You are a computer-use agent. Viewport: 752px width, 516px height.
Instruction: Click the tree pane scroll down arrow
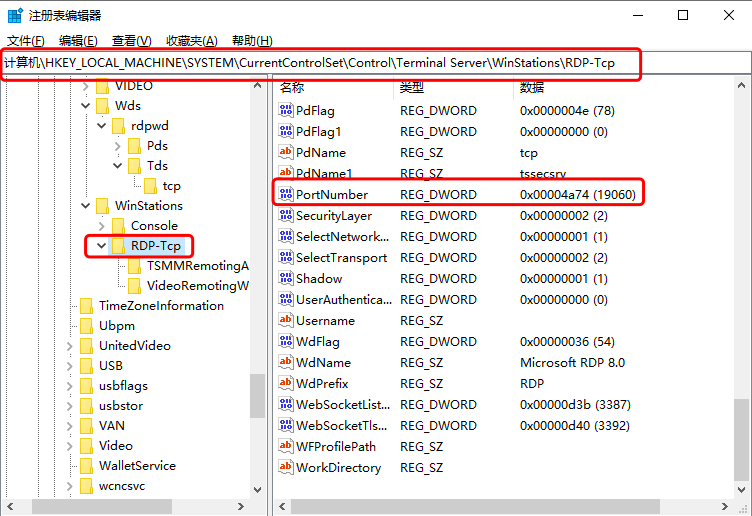click(258, 490)
